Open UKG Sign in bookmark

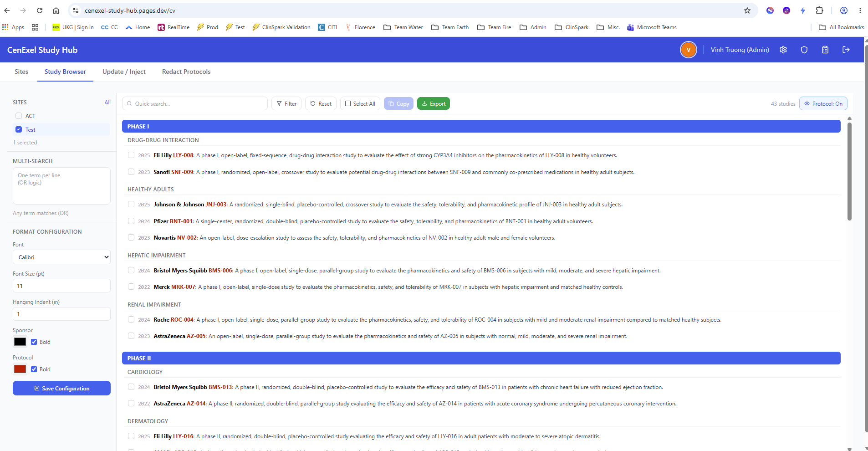[x=73, y=27]
